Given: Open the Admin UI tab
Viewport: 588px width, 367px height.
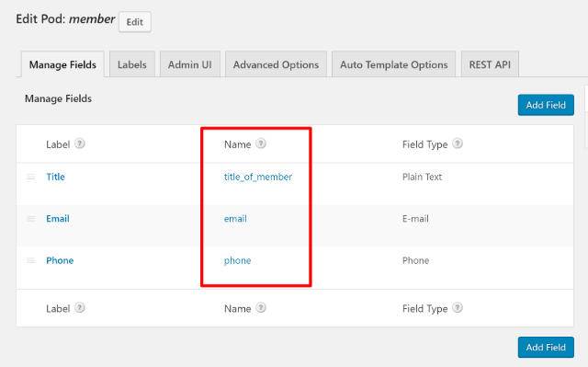Looking at the screenshot, I should point(190,64).
